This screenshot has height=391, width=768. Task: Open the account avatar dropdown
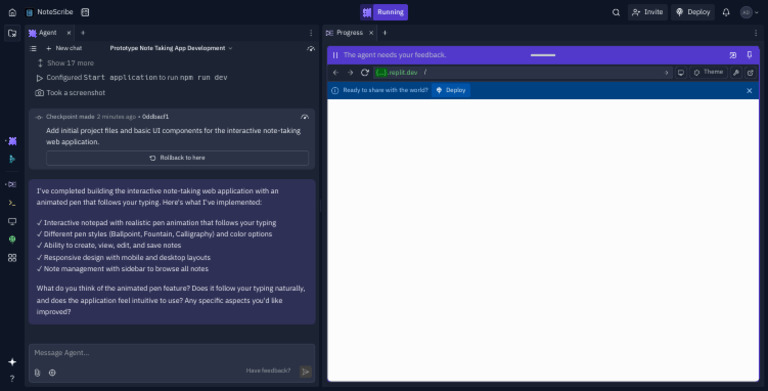(749, 12)
